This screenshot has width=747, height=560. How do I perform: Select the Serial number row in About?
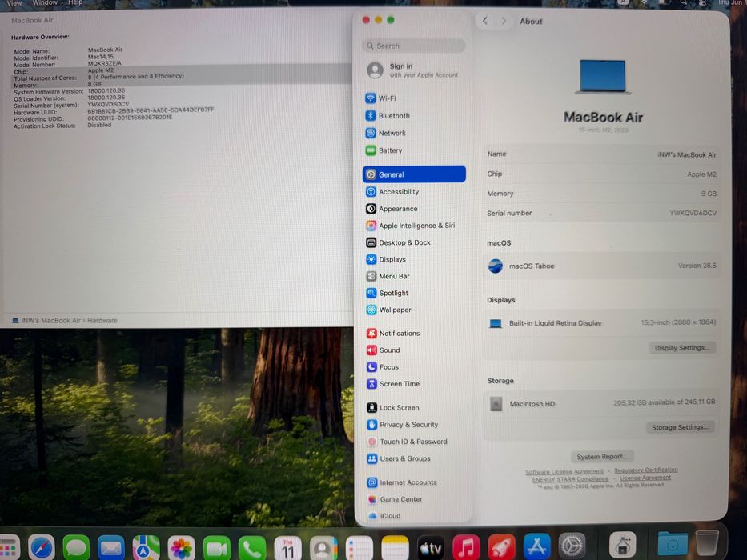pos(602,214)
